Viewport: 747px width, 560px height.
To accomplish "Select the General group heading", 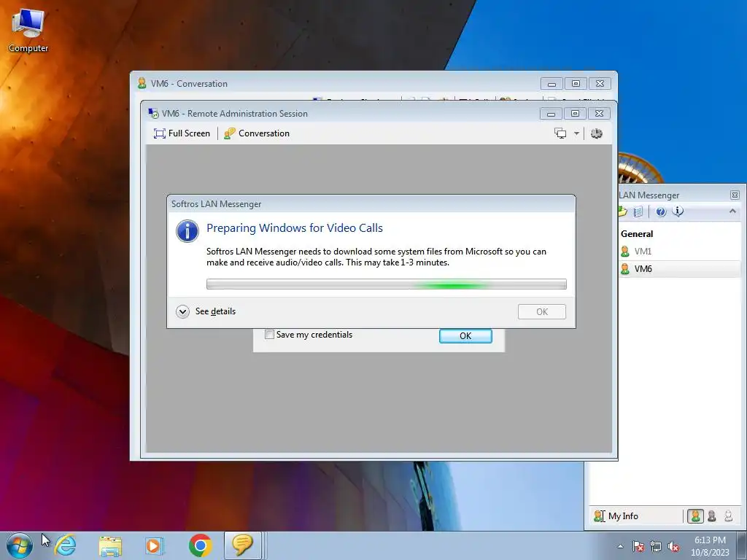I will [x=636, y=234].
